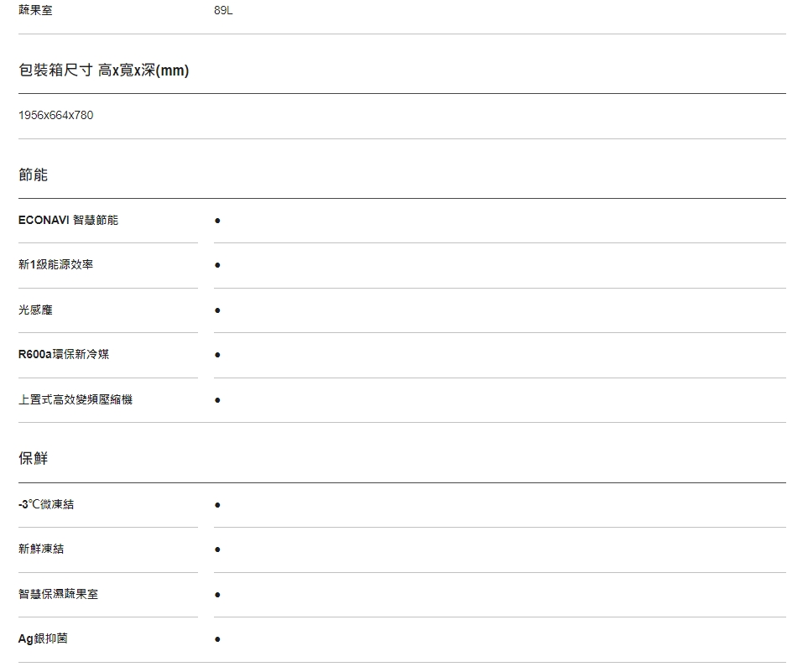Click the bullet beside -3°C微凍結
The height and width of the screenshot is (672, 787).
pyautogui.click(x=217, y=505)
